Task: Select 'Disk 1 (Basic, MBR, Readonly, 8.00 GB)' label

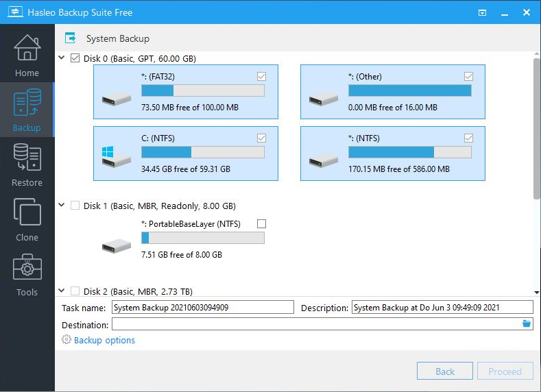Action: (x=159, y=206)
